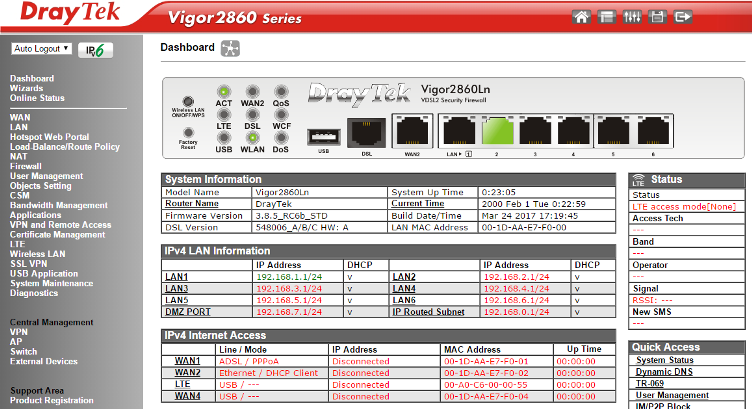The image size is (752, 409).
Task: Click the DSL LED indicator
Action: click(x=252, y=114)
